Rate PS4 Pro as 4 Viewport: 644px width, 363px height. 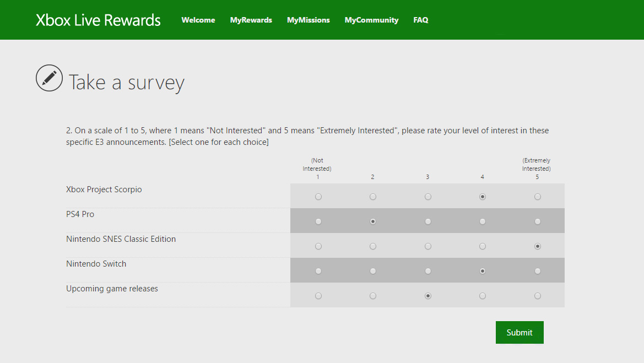483,222
